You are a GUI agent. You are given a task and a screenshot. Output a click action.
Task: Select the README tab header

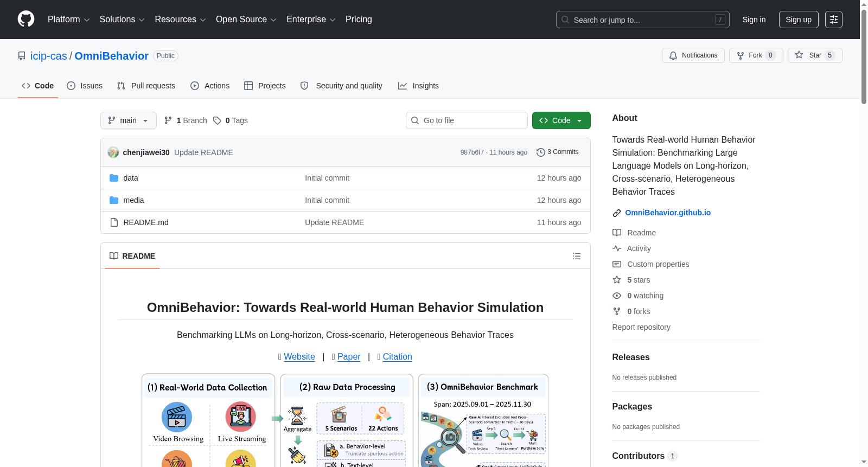[132, 256]
